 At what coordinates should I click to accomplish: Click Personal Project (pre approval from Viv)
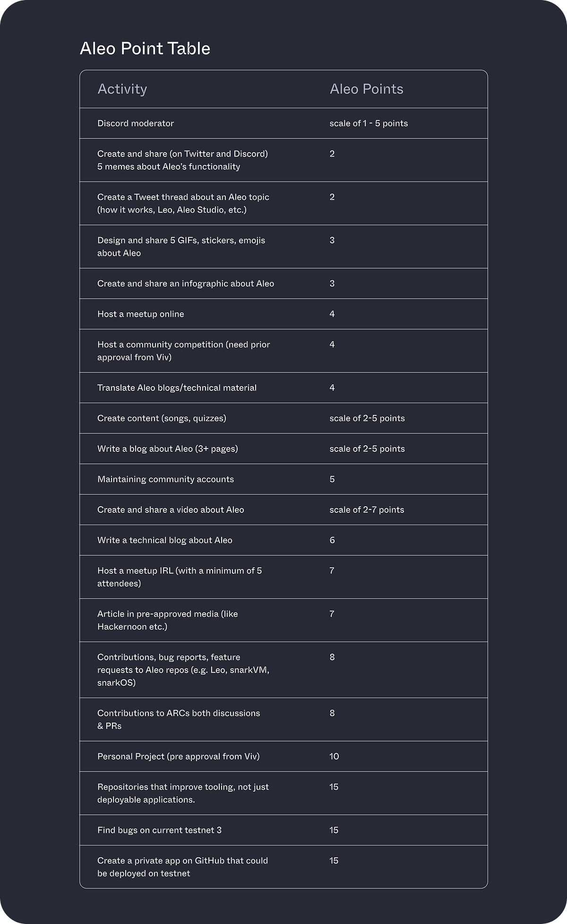(179, 756)
